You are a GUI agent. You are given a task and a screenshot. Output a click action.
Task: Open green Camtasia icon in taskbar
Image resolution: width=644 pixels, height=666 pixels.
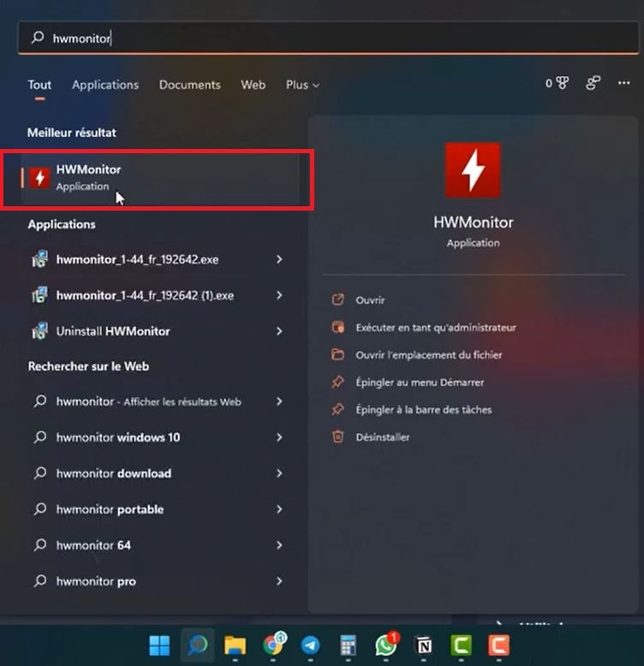pyautogui.click(x=461, y=645)
